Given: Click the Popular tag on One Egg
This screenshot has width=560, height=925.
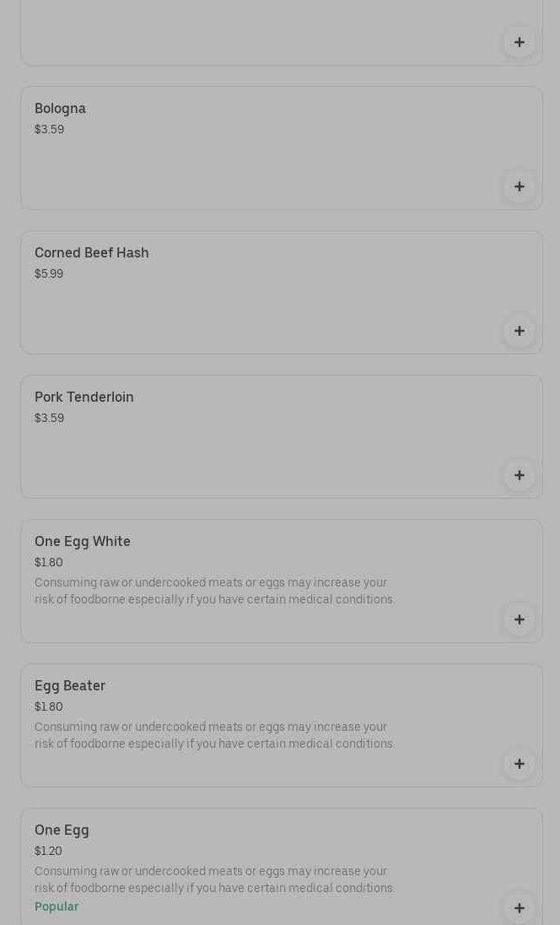Looking at the screenshot, I should click(57, 906).
